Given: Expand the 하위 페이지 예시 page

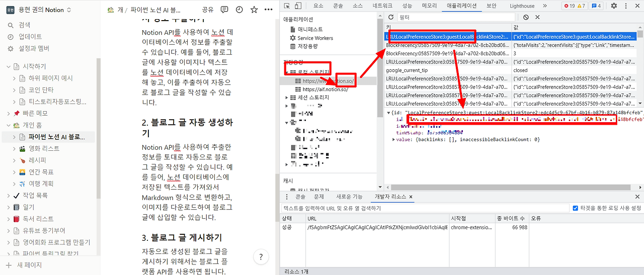Looking at the screenshot, I should point(14,78).
